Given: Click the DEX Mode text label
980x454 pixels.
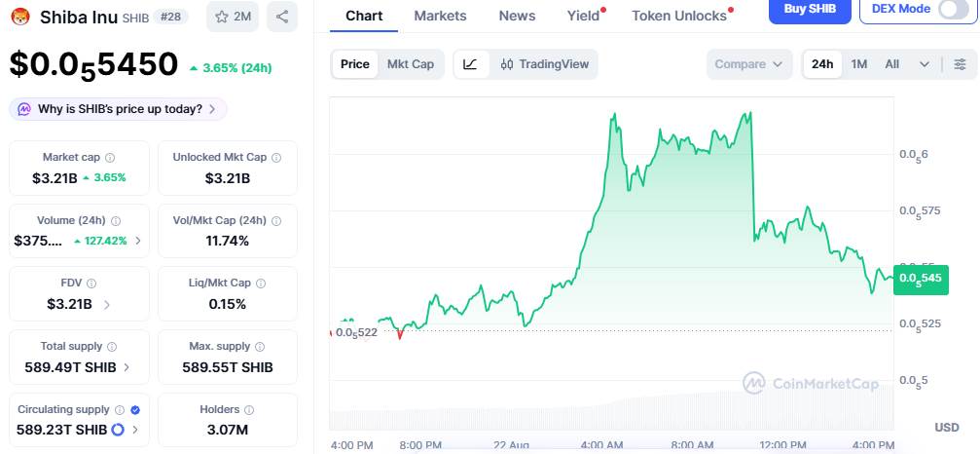Looking at the screenshot, I should pos(901,9).
